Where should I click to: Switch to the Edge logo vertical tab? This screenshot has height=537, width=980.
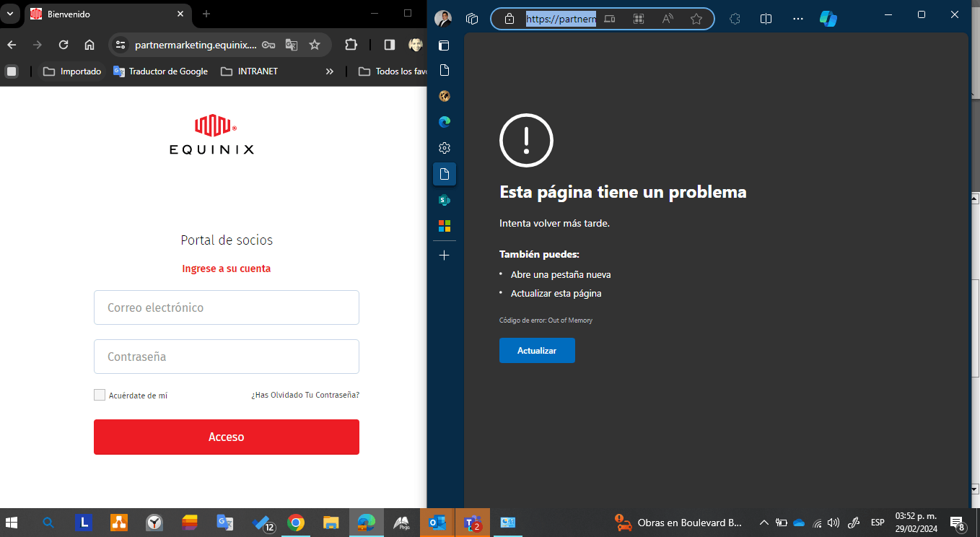(x=445, y=122)
